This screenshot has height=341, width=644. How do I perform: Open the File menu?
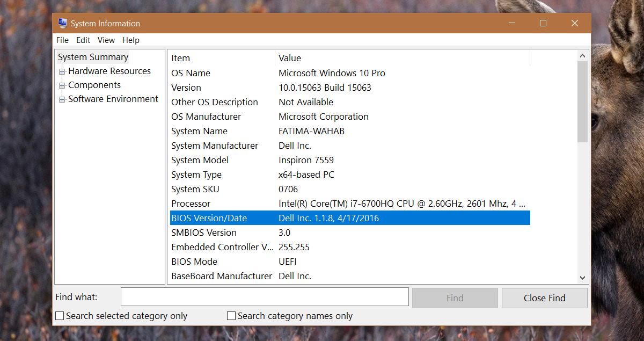pyautogui.click(x=62, y=40)
